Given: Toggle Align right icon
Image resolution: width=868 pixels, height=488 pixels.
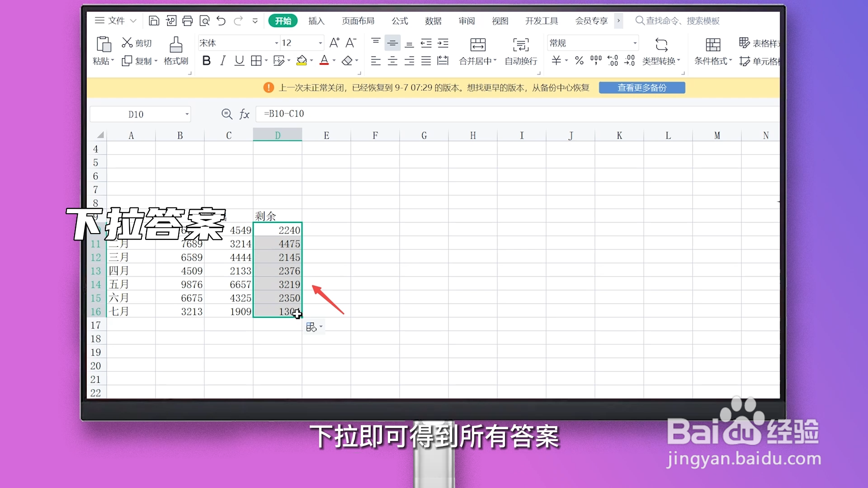Looking at the screenshot, I should pos(409,61).
